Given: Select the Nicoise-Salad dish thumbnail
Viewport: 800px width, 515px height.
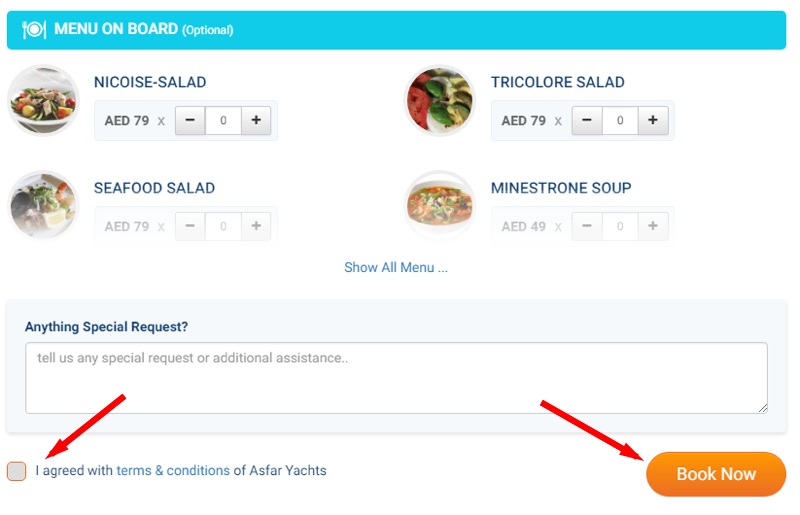Looking at the screenshot, I should click(x=43, y=100).
